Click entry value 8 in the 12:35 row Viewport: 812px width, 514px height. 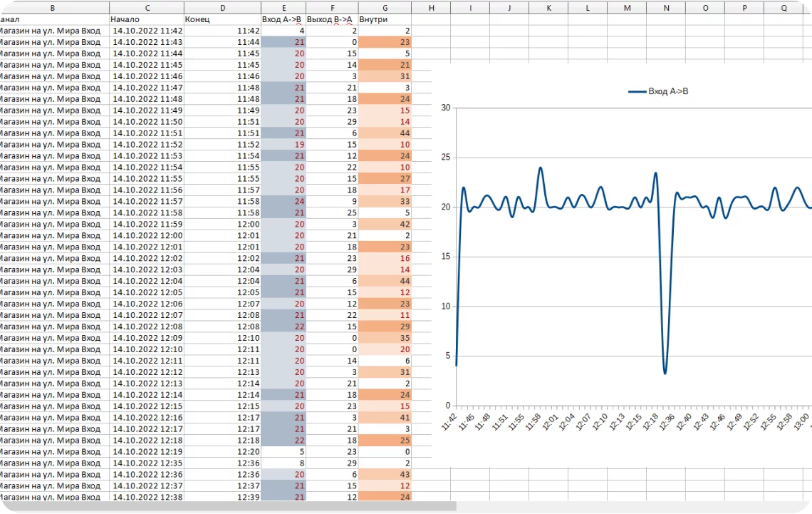[x=283, y=463]
